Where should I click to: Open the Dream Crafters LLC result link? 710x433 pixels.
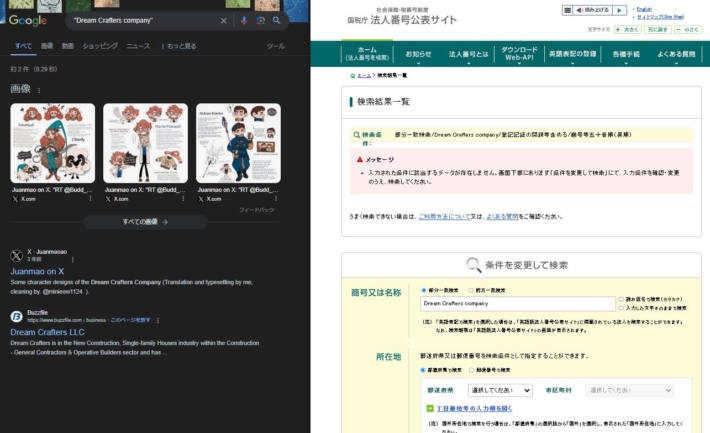coord(48,332)
